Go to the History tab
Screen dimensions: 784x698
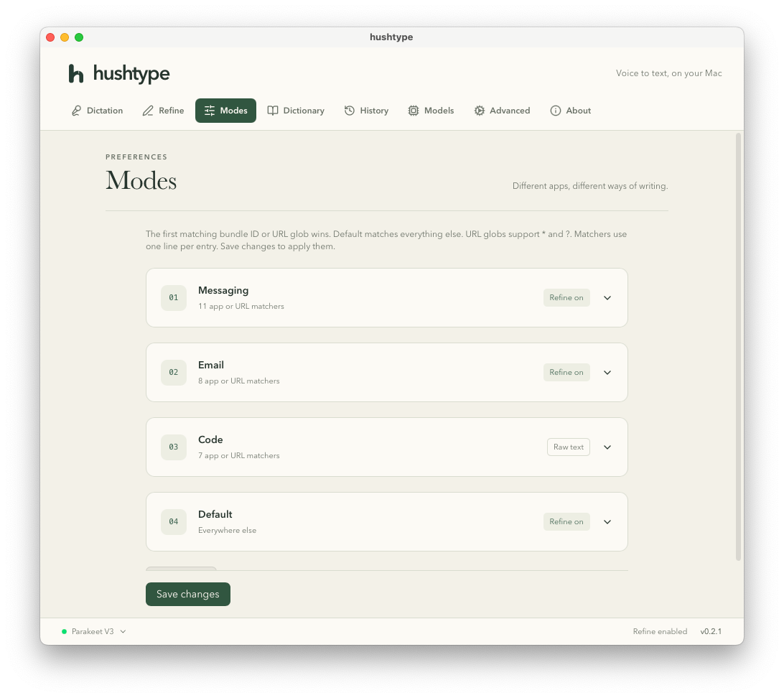pos(366,111)
